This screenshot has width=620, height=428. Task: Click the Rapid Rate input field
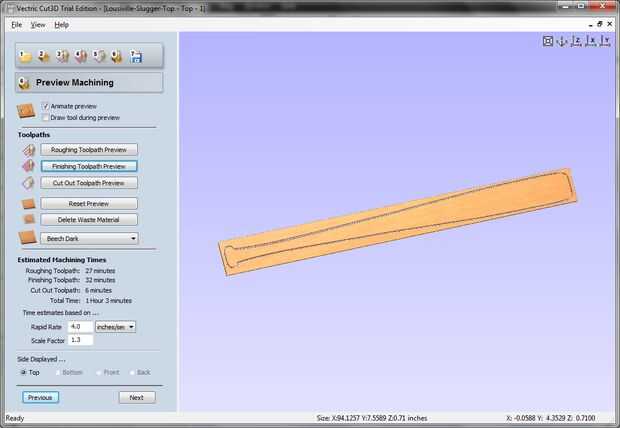81,327
